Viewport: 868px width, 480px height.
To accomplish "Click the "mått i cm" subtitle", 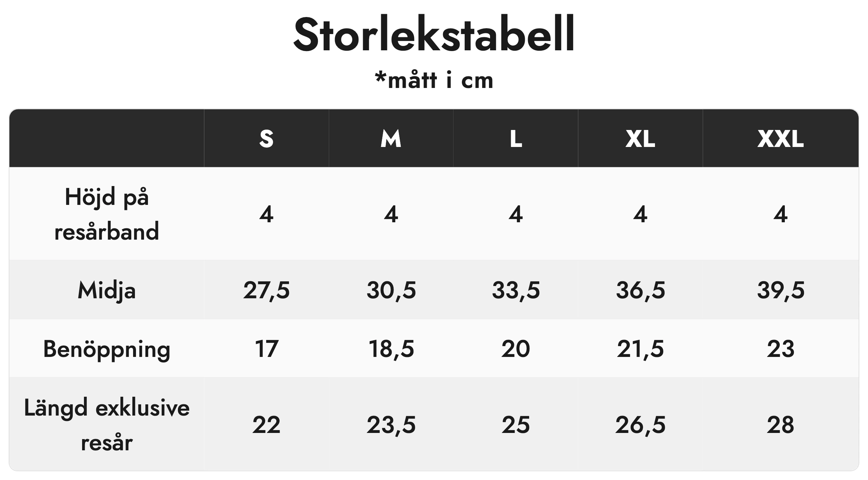I will (x=434, y=80).
